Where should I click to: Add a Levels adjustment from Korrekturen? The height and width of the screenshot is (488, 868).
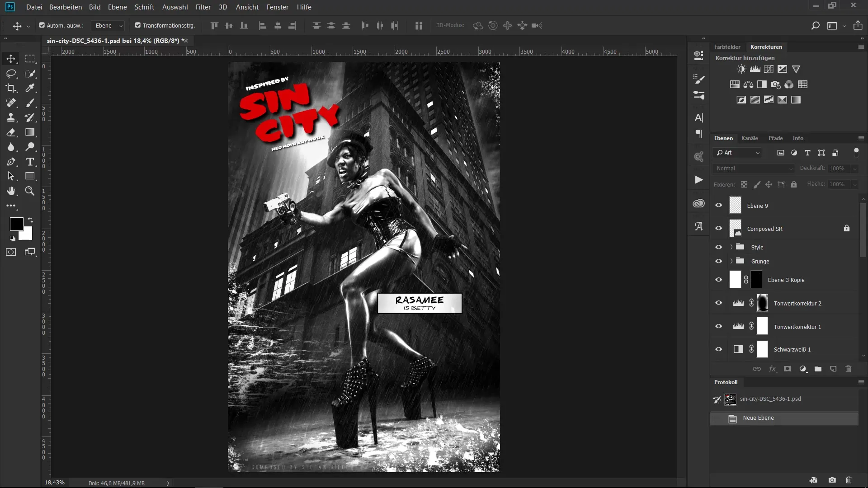coord(755,69)
